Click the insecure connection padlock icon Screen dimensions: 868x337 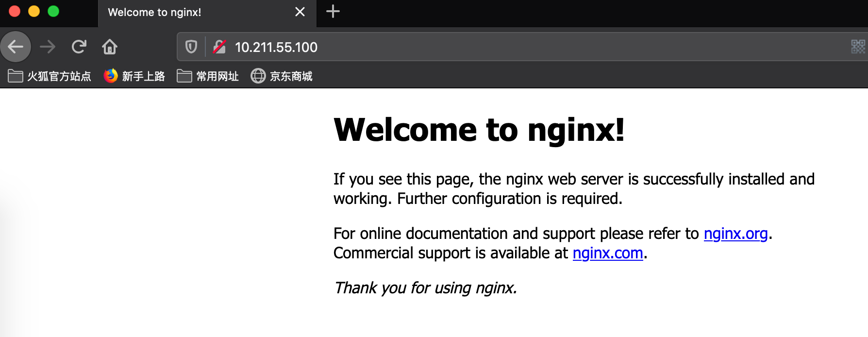pyautogui.click(x=219, y=47)
